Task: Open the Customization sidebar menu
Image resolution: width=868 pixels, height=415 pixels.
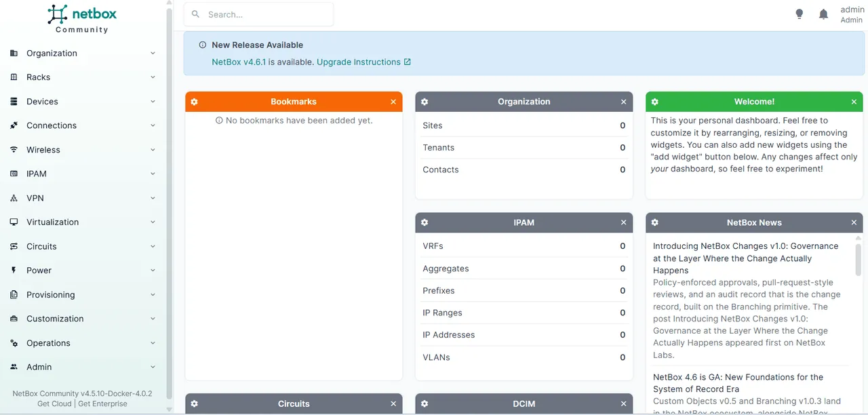Action: (x=83, y=319)
